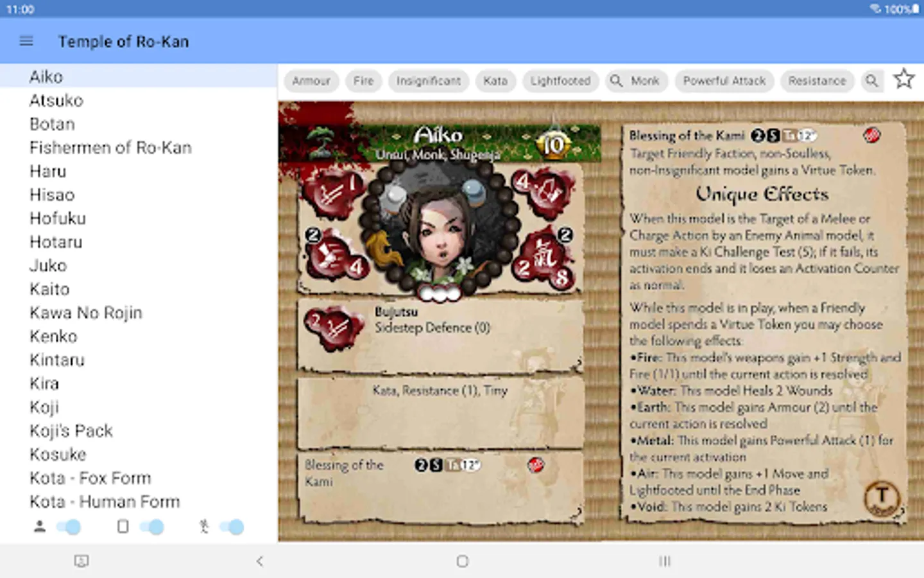Open Kota - Fox Form entry

pyautogui.click(x=139, y=478)
